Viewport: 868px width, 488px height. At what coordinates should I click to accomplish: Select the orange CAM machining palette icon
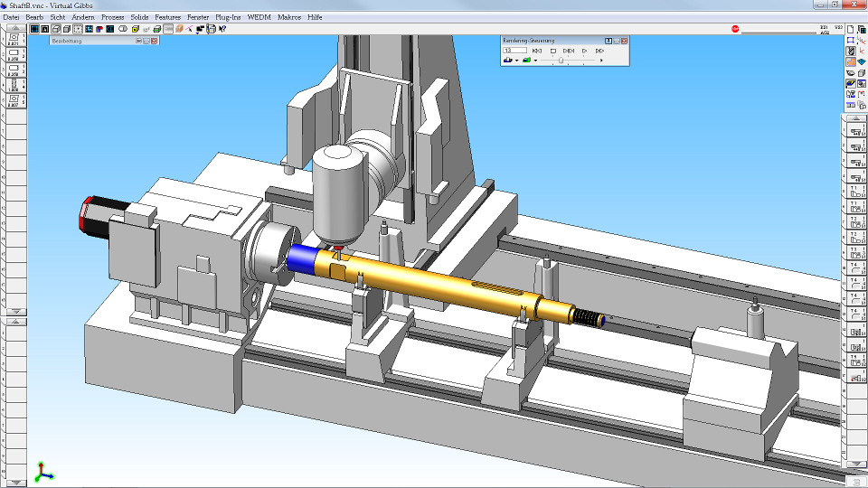click(x=851, y=62)
